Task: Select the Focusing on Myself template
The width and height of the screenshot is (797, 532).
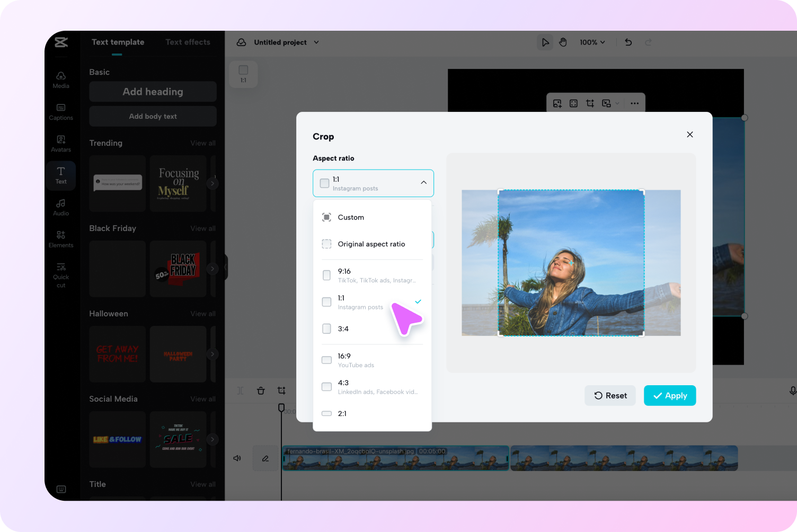Action: pos(178,183)
